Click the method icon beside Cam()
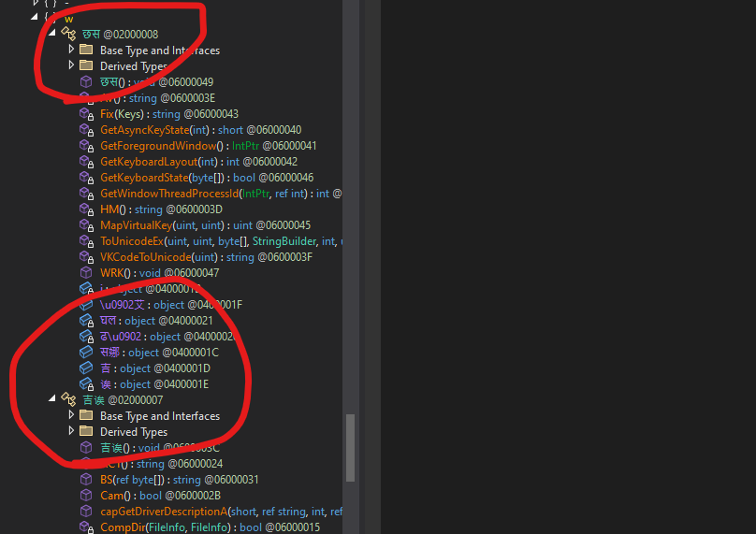Viewport: 756px width, 534px height. coord(86,496)
